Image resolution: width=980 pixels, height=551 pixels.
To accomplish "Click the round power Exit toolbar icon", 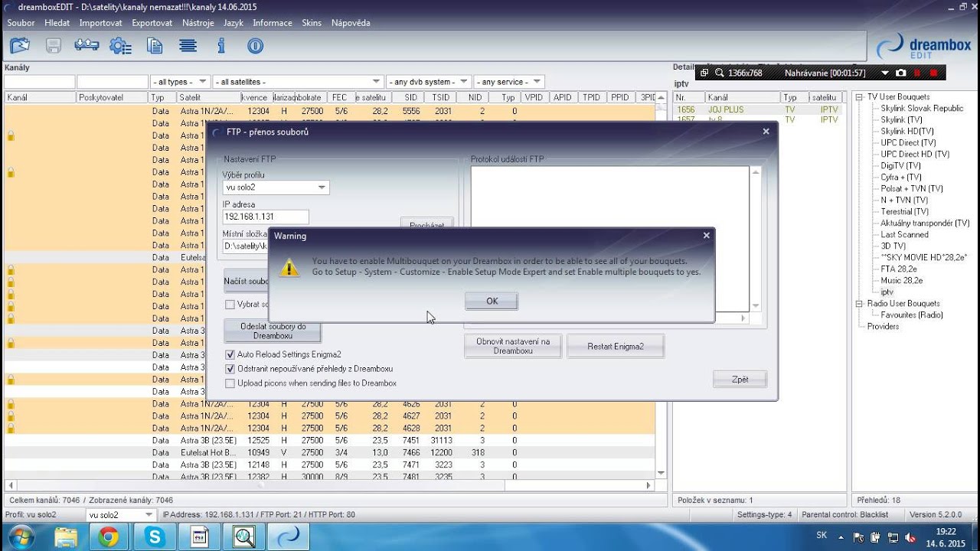I will [256, 46].
